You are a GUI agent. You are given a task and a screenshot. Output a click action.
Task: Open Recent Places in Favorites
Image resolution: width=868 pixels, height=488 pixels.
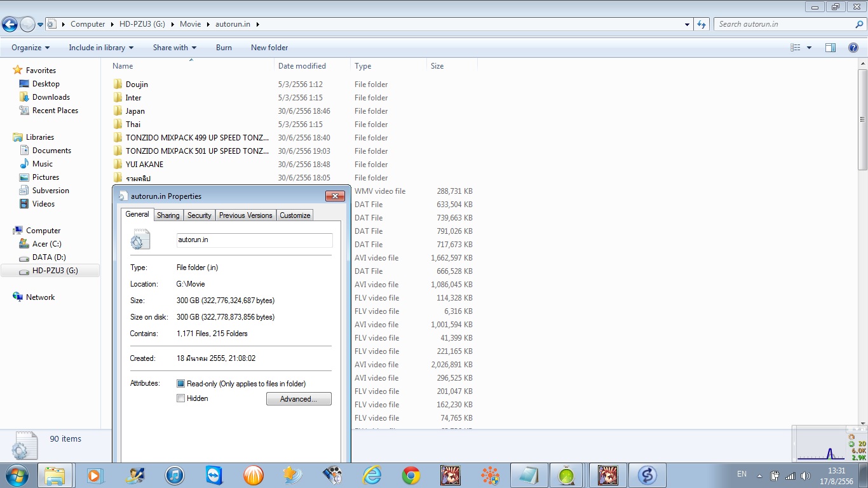pos(55,111)
